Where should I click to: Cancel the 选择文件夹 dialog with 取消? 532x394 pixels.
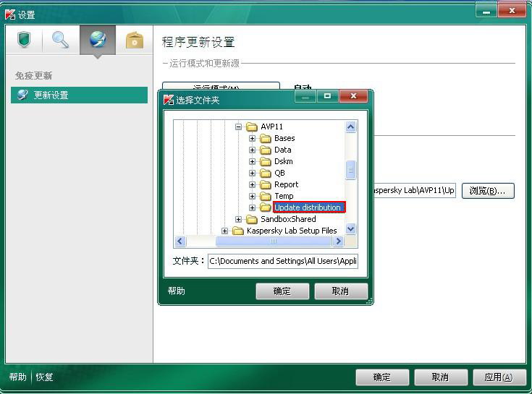(341, 291)
